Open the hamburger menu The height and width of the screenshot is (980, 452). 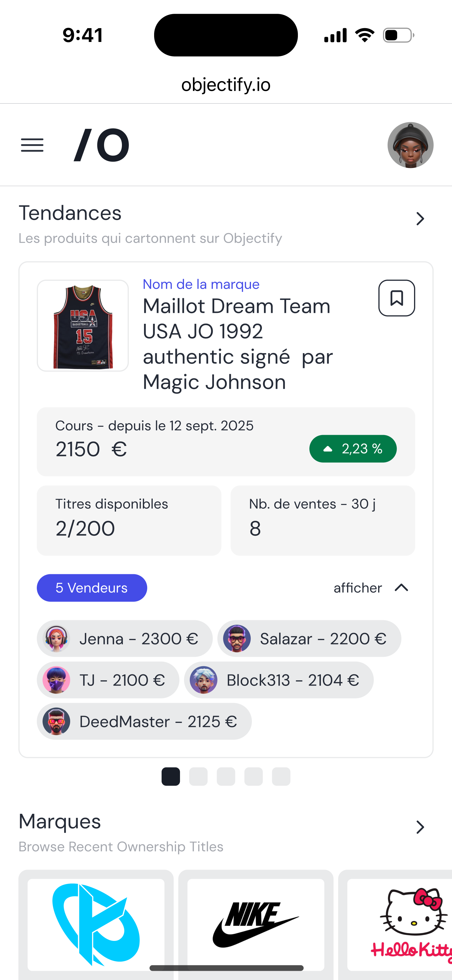32,145
